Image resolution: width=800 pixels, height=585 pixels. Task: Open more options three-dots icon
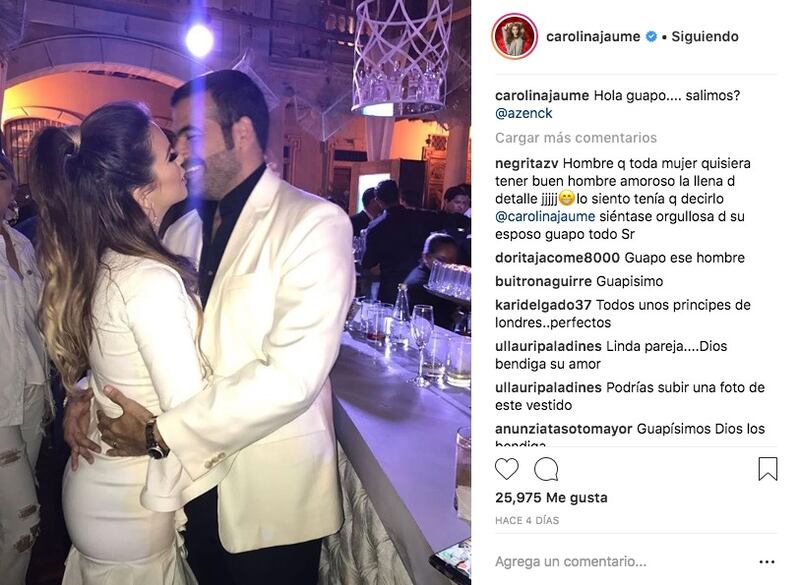tap(767, 562)
